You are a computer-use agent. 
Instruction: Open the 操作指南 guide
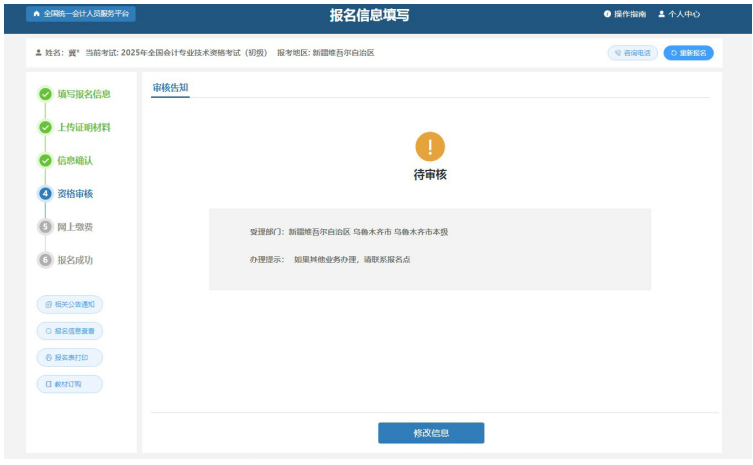point(625,14)
